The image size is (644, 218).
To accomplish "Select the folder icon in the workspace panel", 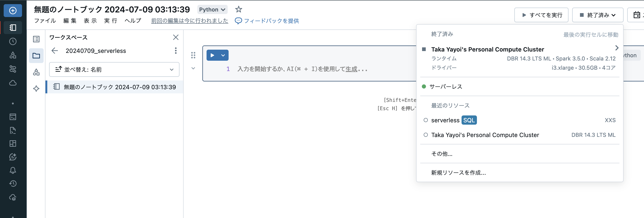I will tap(36, 56).
